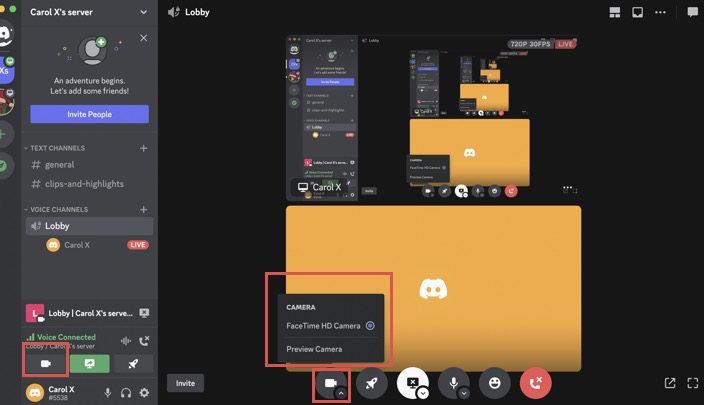
Task: Mute microphone in call controls
Action: coord(454,383)
